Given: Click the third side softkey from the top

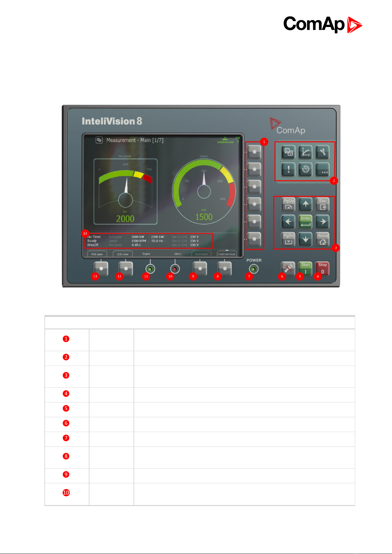Looking at the screenshot, I should 254,187.
